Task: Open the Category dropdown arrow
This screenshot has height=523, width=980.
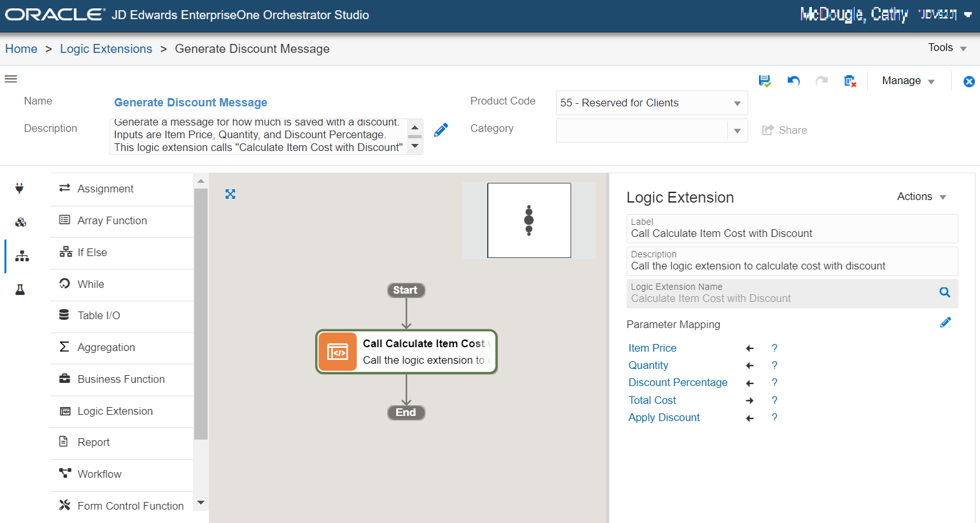Action: click(x=737, y=131)
